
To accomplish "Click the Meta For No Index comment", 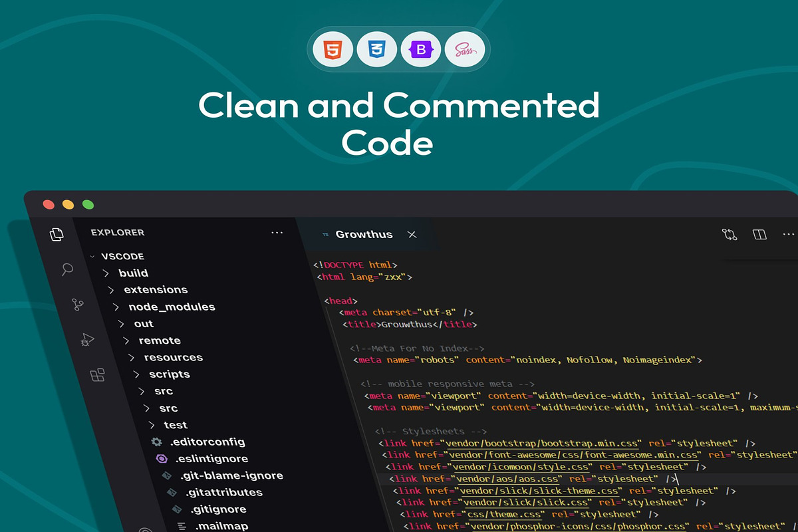I will 417,348.
